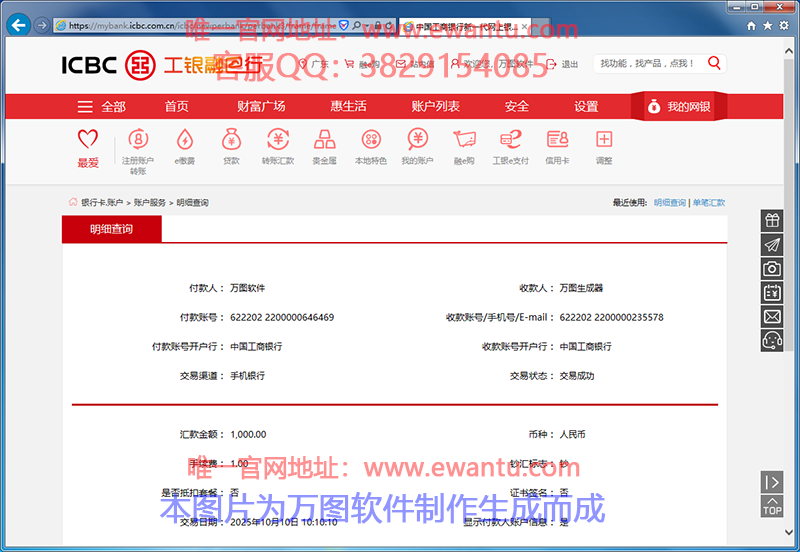
Task: Open the 全部 hamburger menu
Action: (102, 107)
